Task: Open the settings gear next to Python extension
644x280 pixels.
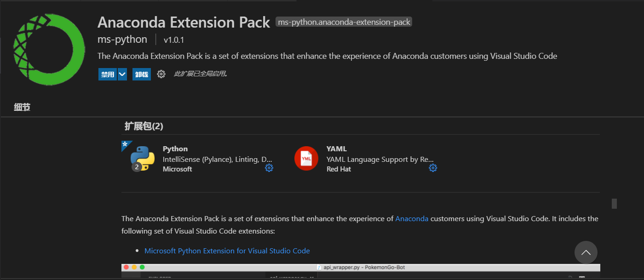Action: [x=269, y=168]
